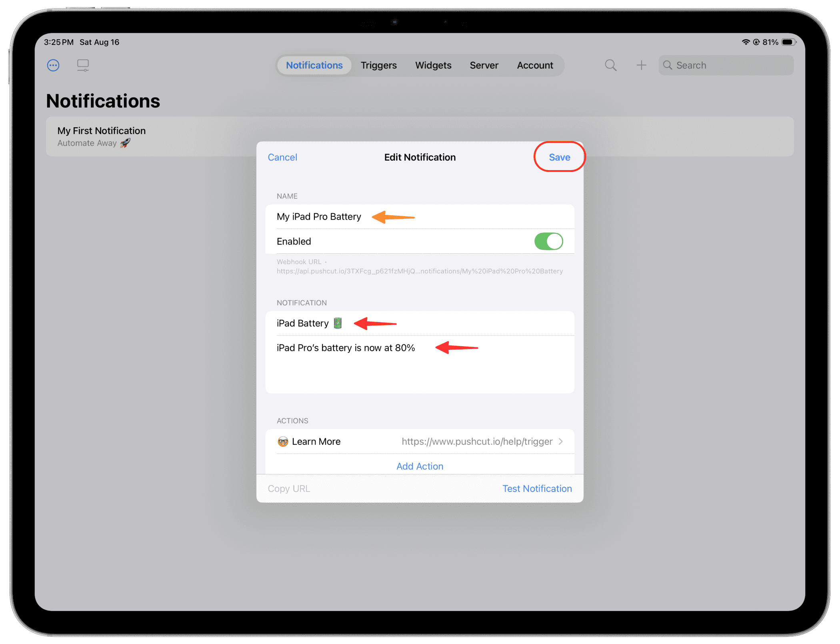The height and width of the screenshot is (644, 840).
Task: Click the NOTIFICATION section label
Action: (302, 303)
